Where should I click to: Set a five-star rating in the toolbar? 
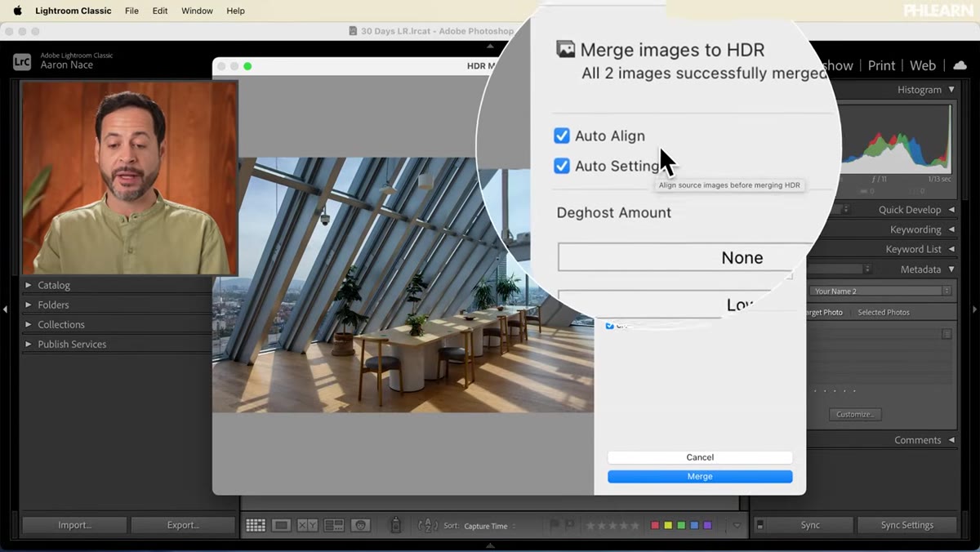click(x=636, y=526)
